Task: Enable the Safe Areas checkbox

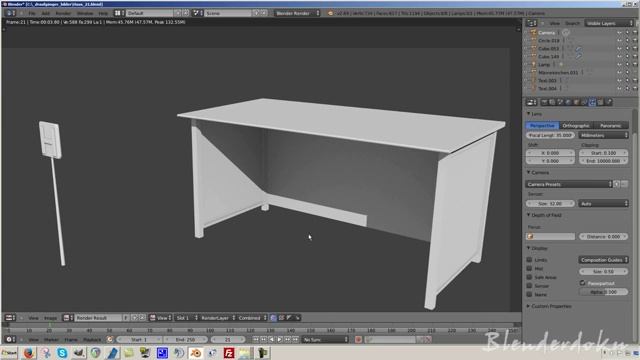Action: tap(529, 277)
